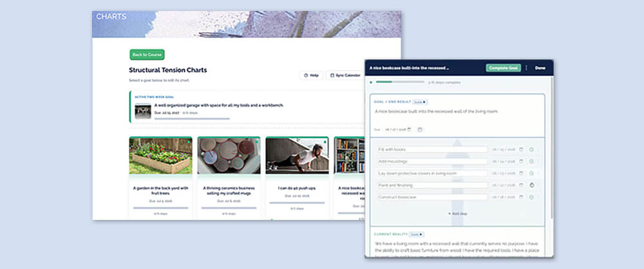The width and height of the screenshot is (644, 269).
Task: Click 'A well organized garage' active goal title
Action: pos(219,105)
